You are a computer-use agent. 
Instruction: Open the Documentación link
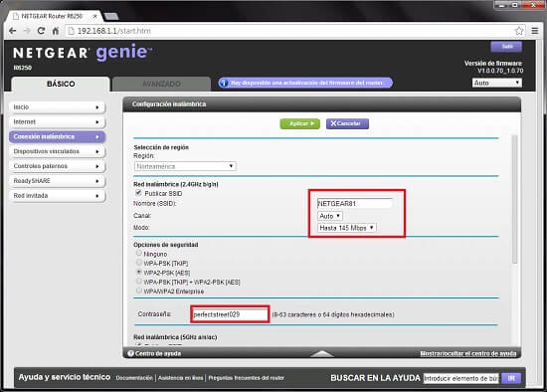[x=134, y=378]
